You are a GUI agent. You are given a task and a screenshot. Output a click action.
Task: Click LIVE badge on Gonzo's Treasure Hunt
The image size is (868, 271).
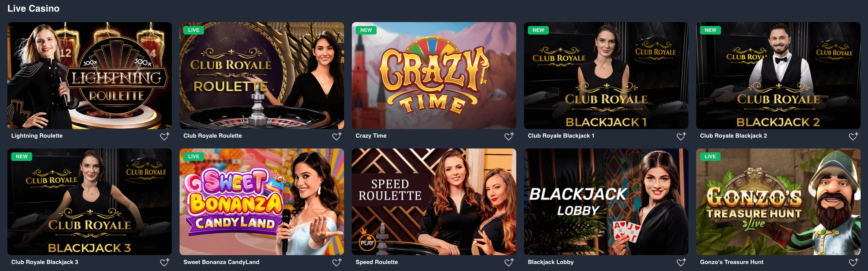click(x=710, y=157)
